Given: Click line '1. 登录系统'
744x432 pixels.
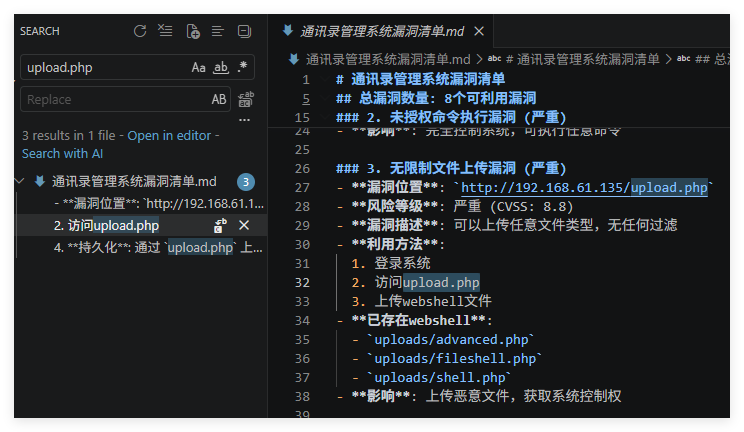Looking at the screenshot, I should tap(391, 263).
